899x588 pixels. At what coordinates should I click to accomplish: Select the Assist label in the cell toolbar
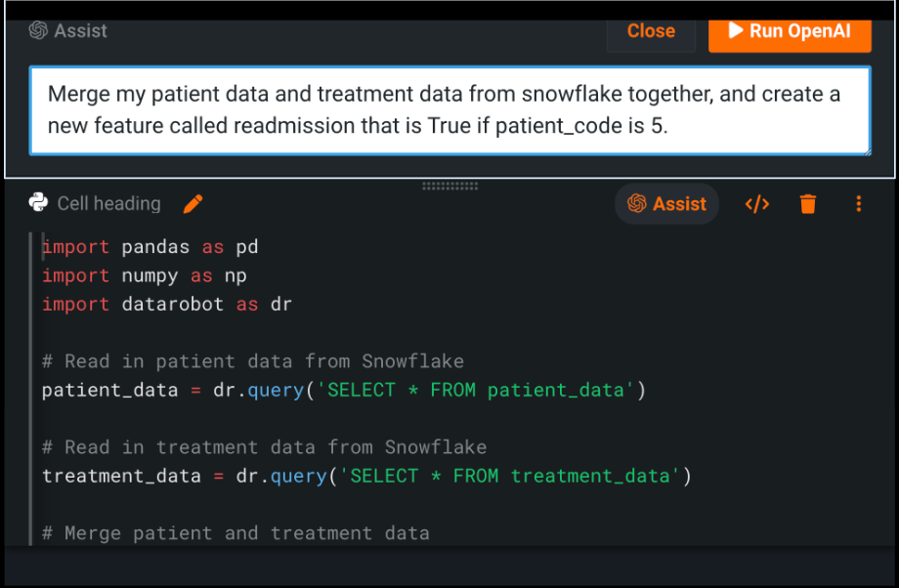point(681,203)
